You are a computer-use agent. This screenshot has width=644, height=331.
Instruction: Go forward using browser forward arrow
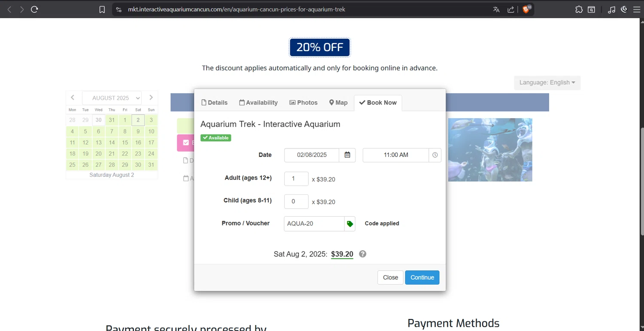click(x=22, y=9)
